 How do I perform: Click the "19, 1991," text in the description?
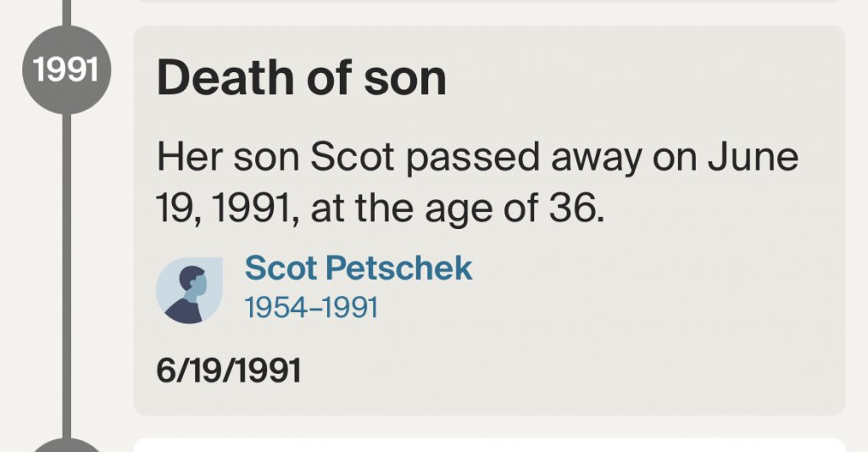pos(228,209)
